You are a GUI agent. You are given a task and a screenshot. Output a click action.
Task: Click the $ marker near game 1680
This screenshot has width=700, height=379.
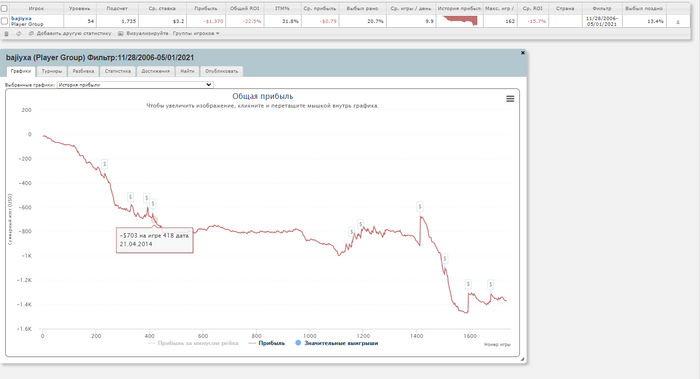pyautogui.click(x=491, y=284)
